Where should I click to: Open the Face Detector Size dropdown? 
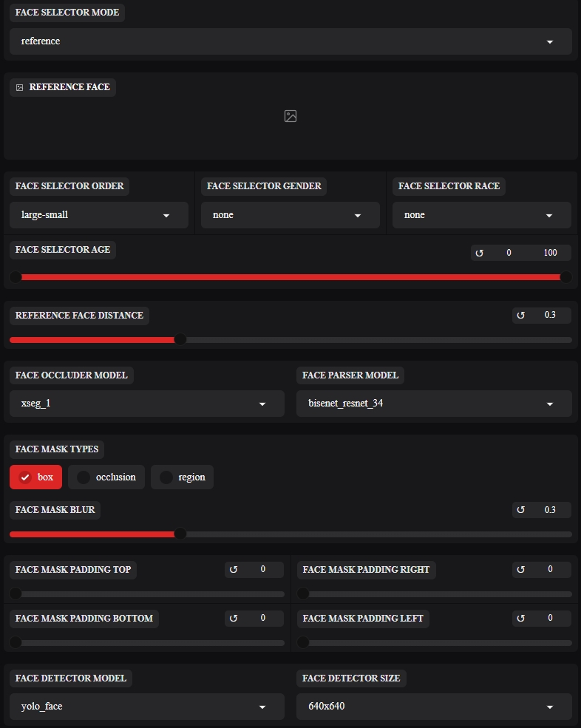click(x=434, y=706)
